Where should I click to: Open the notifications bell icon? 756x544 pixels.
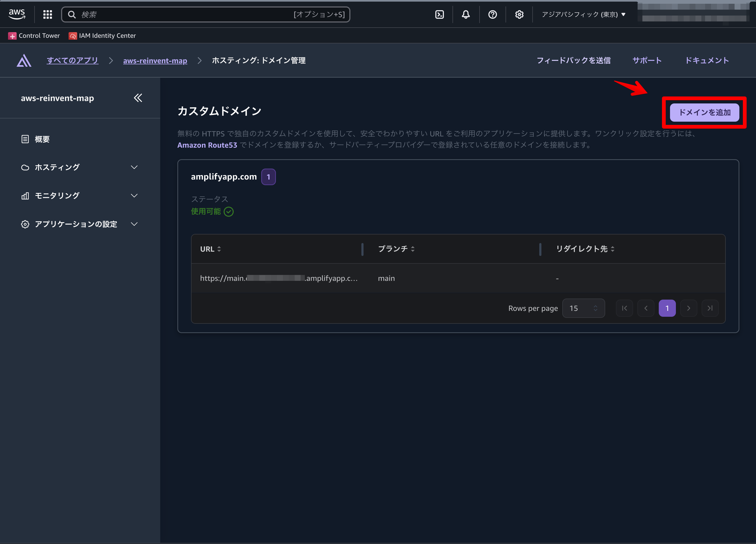[466, 14]
